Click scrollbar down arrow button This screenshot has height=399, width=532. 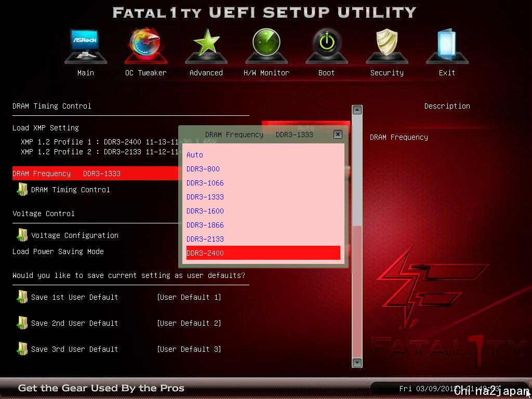357,363
